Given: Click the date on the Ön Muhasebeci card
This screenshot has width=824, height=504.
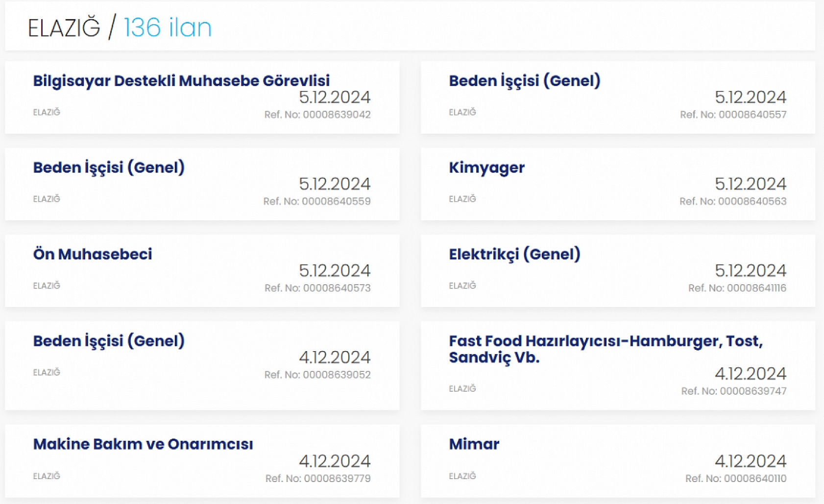Looking at the screenshot, I should (335, 270).
